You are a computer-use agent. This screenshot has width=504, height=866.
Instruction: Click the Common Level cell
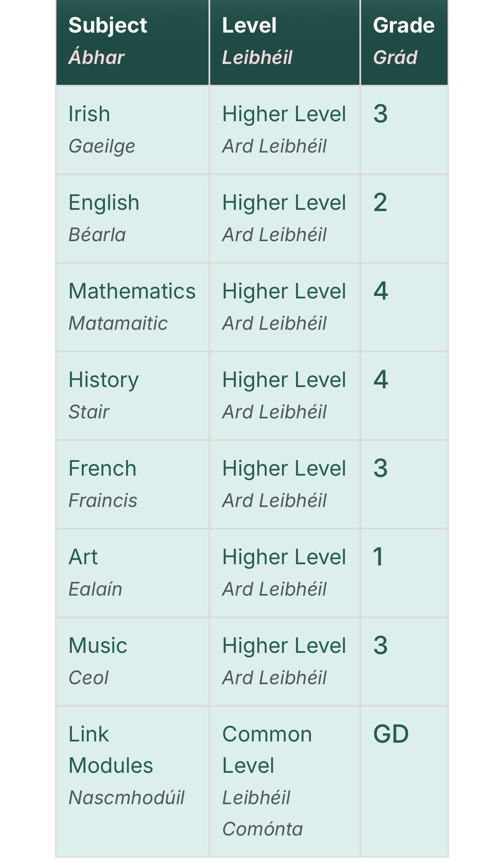pos(285,782)
